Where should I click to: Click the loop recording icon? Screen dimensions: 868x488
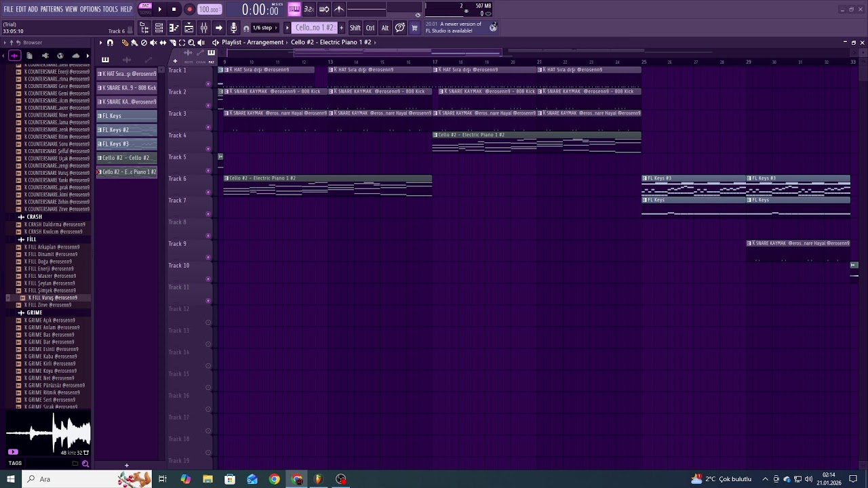coord(324,9)
